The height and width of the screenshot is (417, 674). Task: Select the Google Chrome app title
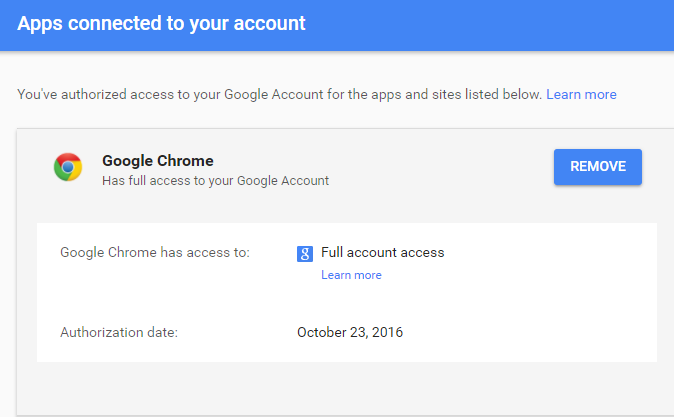pos(158,161)
